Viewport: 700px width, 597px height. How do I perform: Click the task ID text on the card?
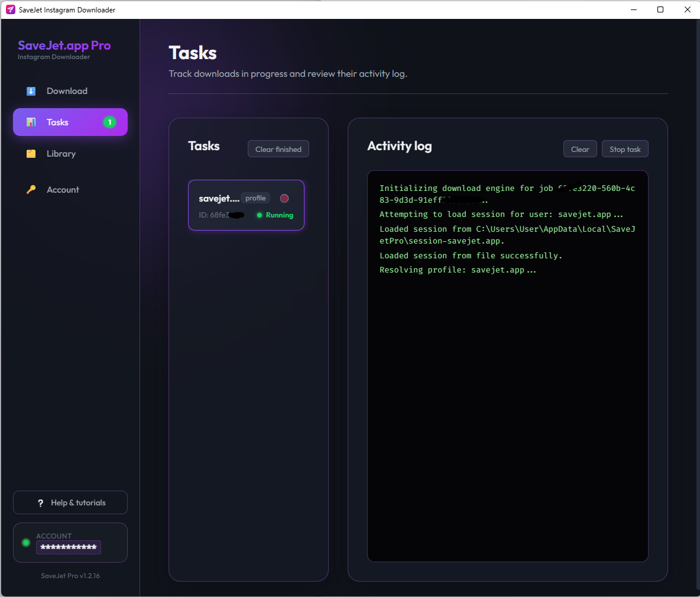[x=222, y=215]
